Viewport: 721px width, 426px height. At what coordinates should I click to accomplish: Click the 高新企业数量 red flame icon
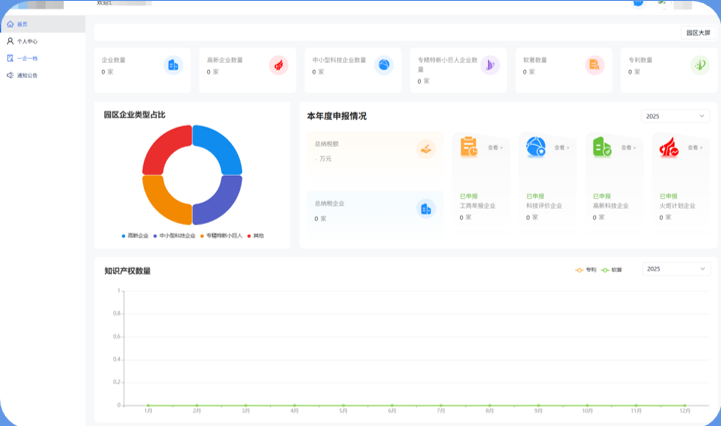278,65
